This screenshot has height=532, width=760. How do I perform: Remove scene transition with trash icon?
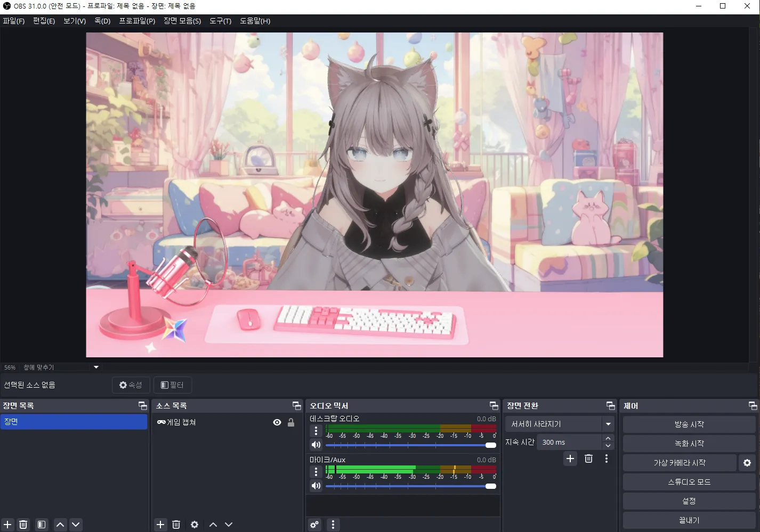pos(588,459)
